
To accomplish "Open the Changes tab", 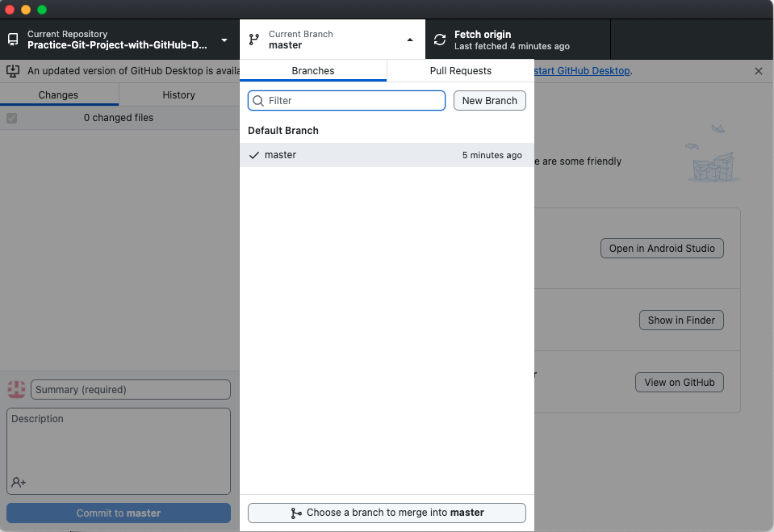I will 58,94.
